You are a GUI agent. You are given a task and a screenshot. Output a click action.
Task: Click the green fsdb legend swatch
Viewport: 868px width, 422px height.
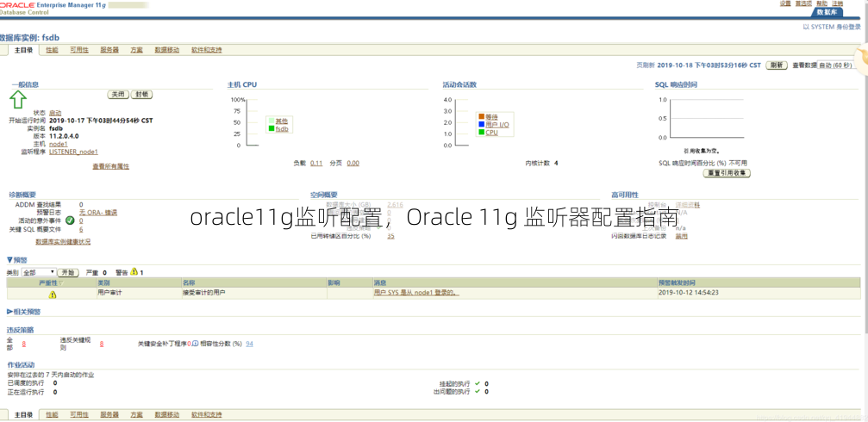[x=272, y=128]
